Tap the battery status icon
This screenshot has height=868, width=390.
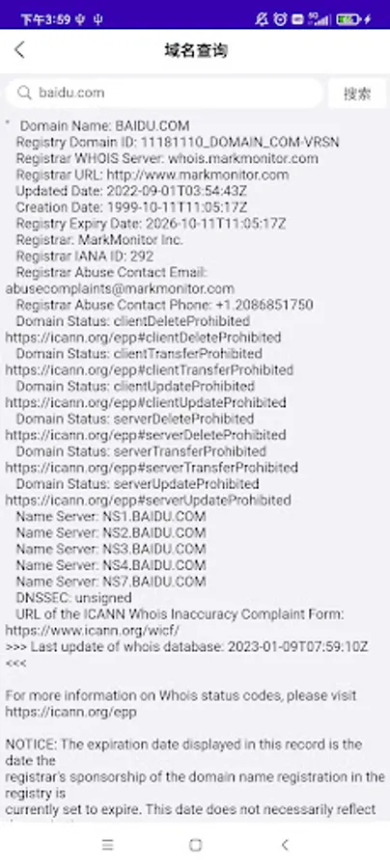click(348, 19)
